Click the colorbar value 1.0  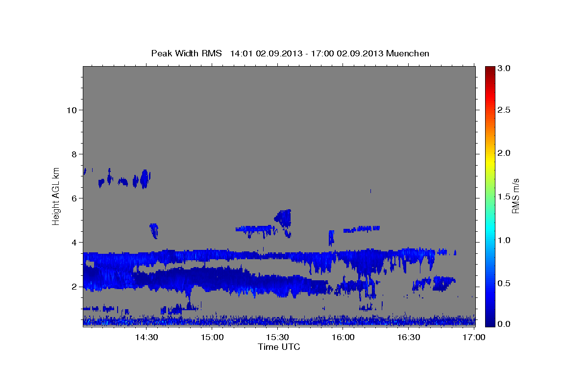(504, 240)
